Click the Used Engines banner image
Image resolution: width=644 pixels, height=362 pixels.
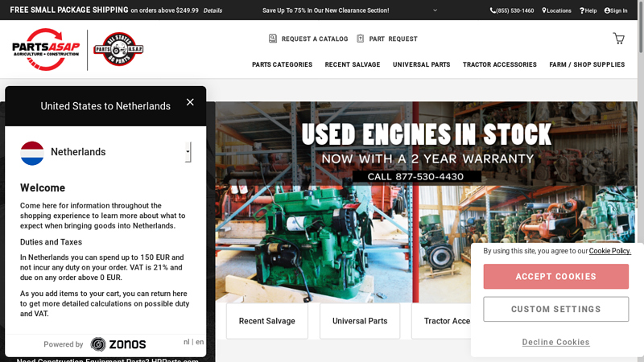pos(425,201)
